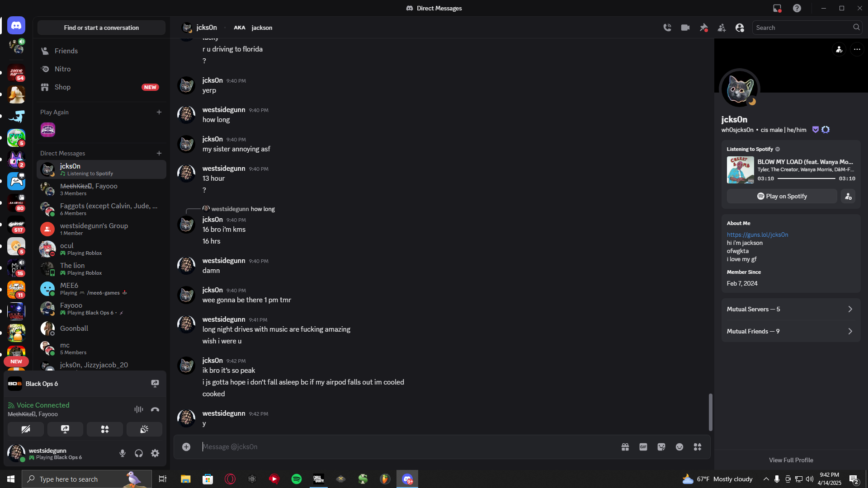Send a gift from message bar

pyautogui.click(x=625, y=447)
